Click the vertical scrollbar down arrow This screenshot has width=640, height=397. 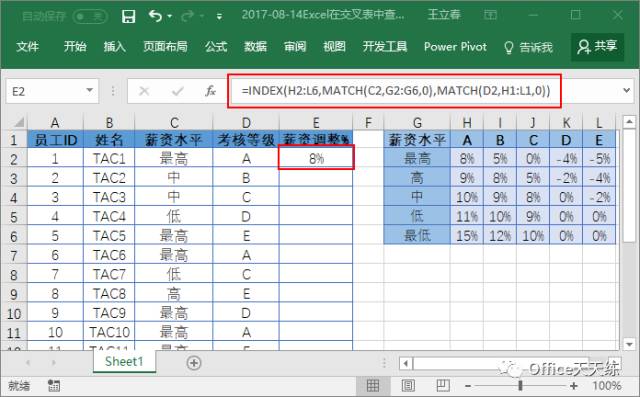[x=629, y=344]
